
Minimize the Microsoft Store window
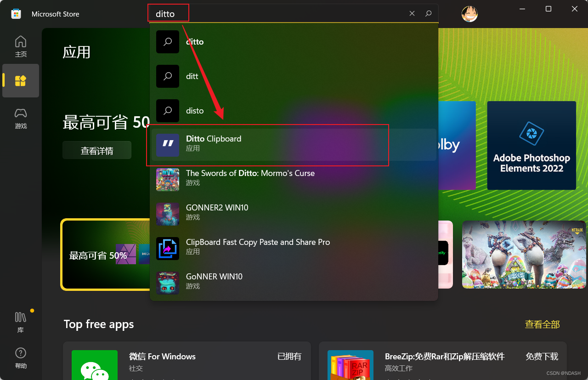pyautogui.click(x=522, y=9)
